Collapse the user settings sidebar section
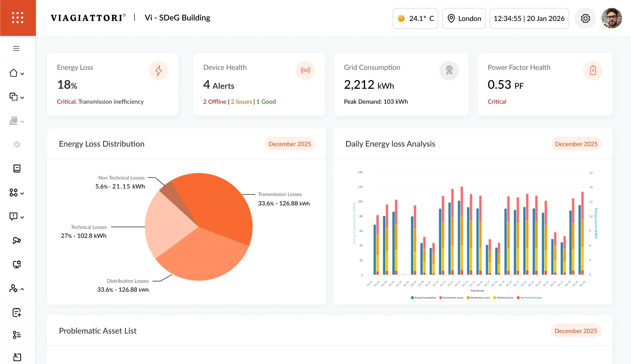Viewport: 631px width, 364px height. pos(22,289)
